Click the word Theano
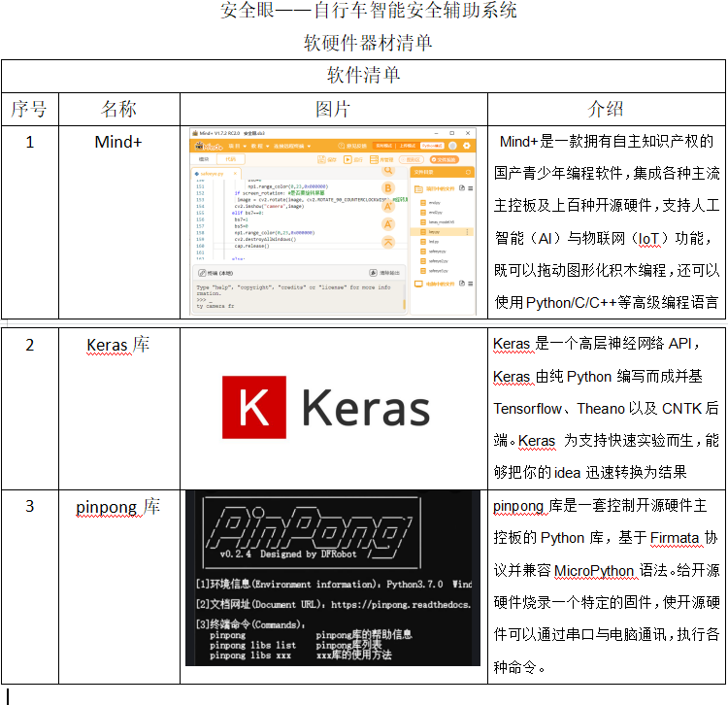728x705 pixels. (601, 409)
